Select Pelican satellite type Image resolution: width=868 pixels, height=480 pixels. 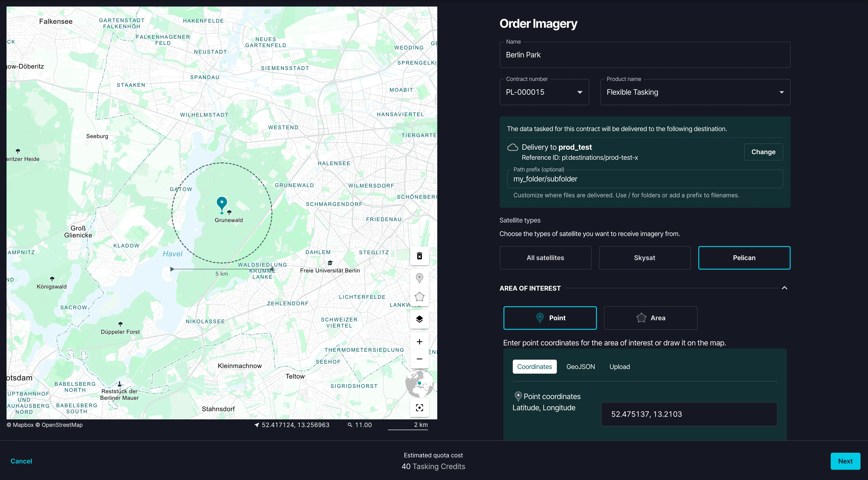[744, 258]
